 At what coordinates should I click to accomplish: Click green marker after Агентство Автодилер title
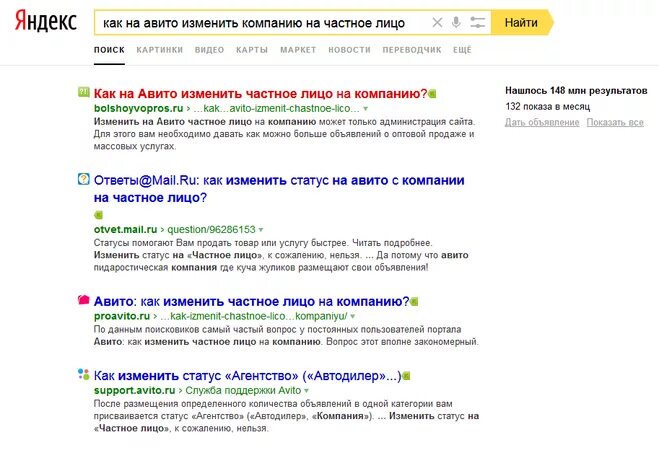406,376
